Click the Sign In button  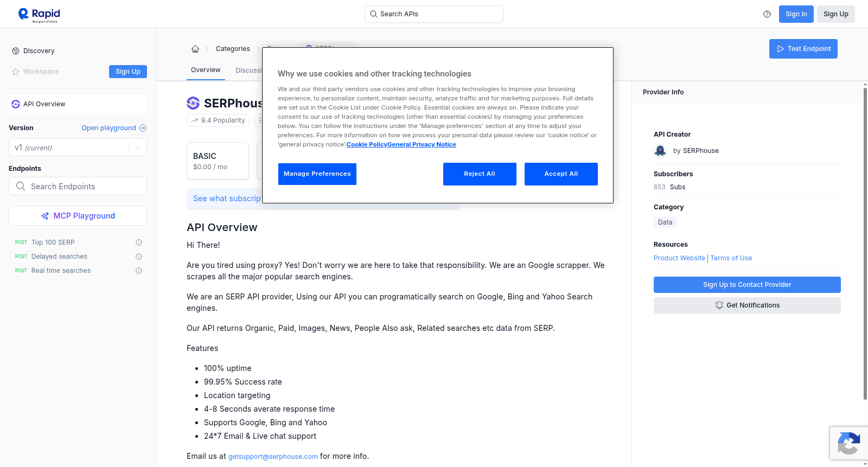(x=796, y=14)
